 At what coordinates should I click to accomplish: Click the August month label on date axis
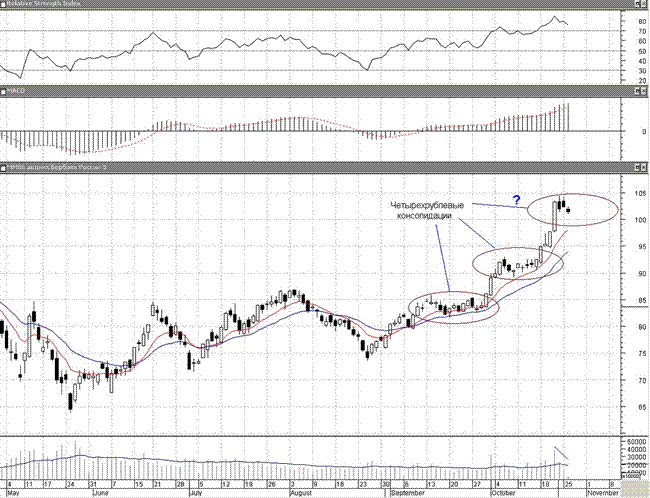(301, 493)
